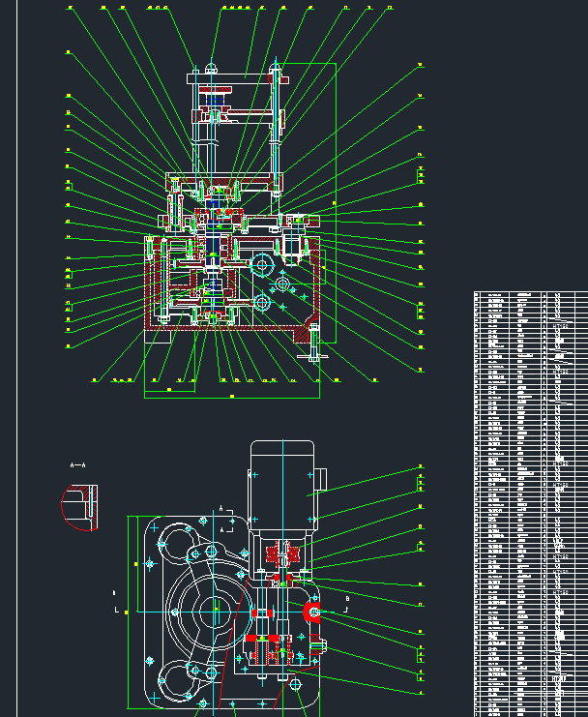Click the A cutting-plane marker above plan view

226,520
